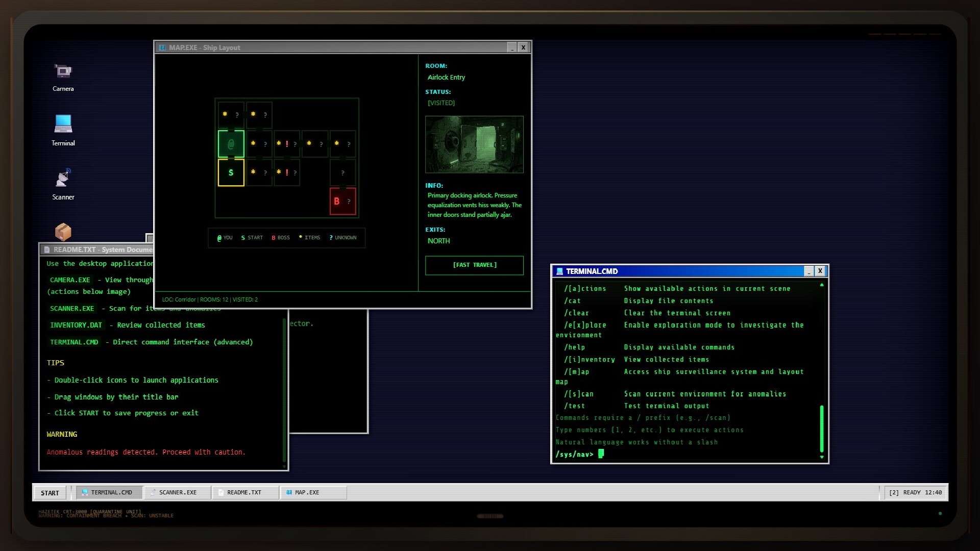This screenshot has height=551, width=980.
Task: Select the red boss room tile on map
Action: [x=342, y=201]
